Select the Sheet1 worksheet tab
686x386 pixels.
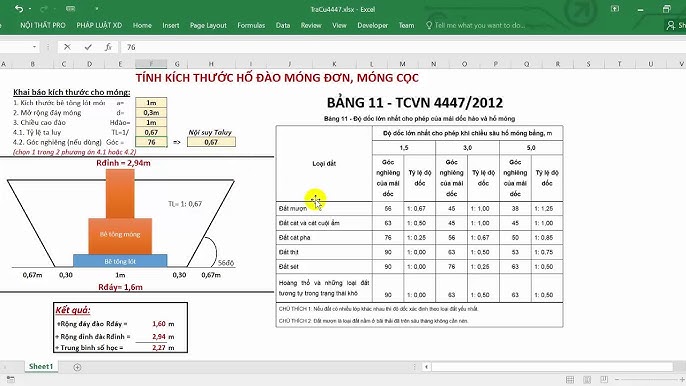(x=41, y=367)
